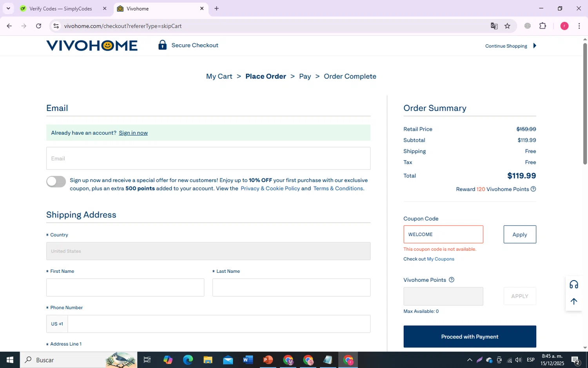Viewport: 588px width, 368px height.
Task: Click the Vivohome logo
Action: point(92,46)
